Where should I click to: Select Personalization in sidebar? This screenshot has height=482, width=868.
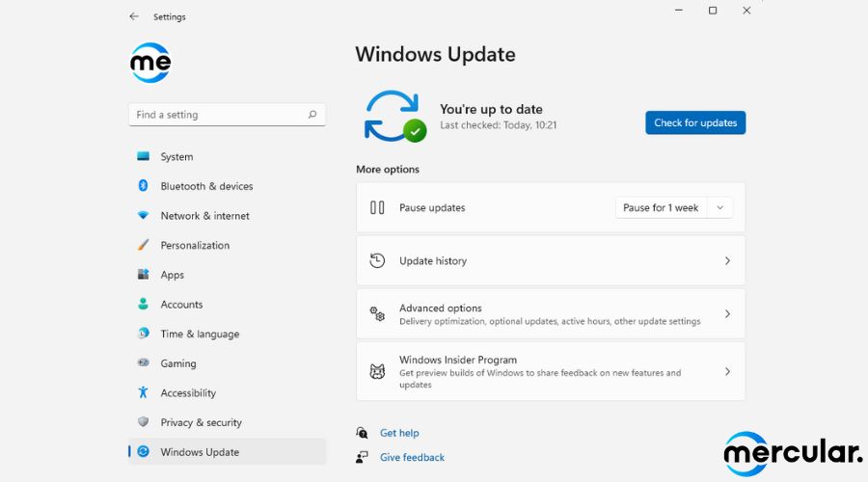click(x=227, y=245)
